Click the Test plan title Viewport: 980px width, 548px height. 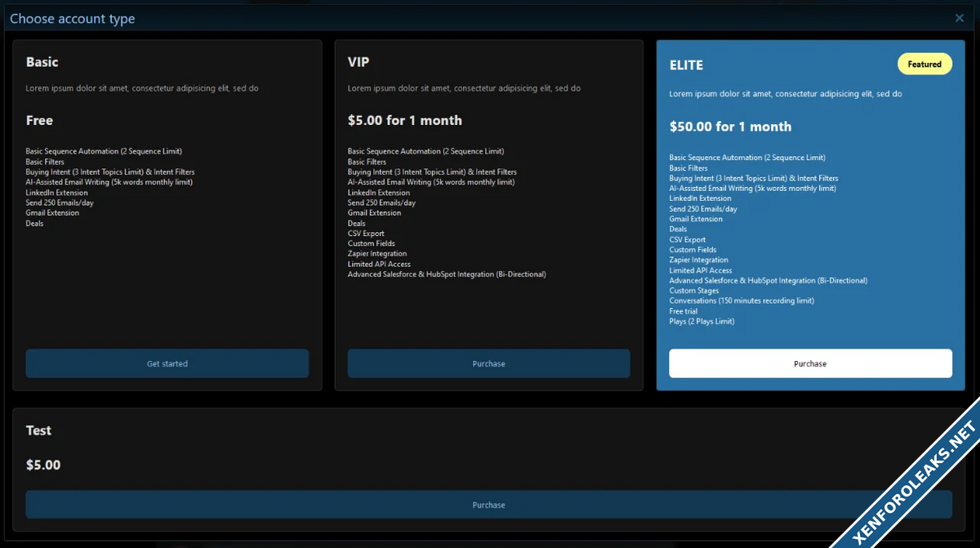[x=38, y=430]
